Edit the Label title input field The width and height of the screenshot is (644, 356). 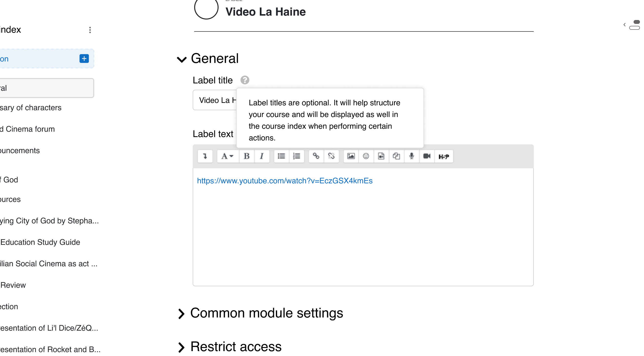coord(215,100)
